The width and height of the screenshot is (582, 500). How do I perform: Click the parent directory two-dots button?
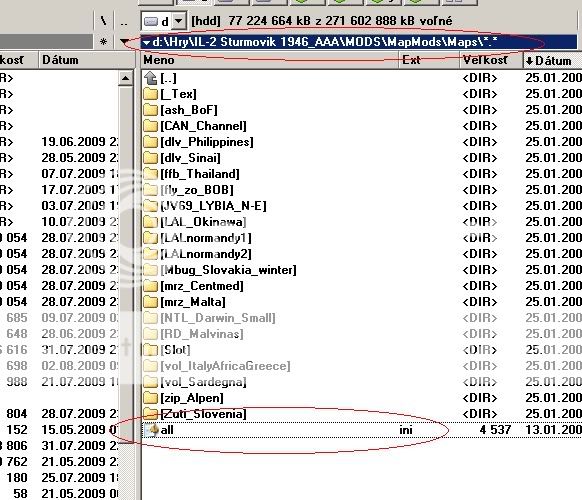point(124,21)
